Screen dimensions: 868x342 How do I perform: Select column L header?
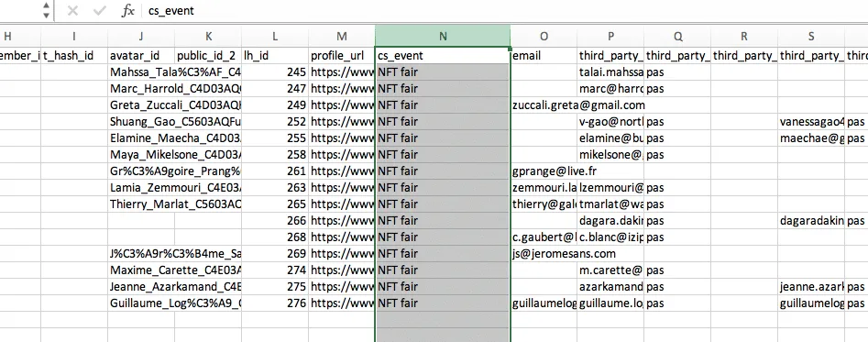tap(275, 37)
